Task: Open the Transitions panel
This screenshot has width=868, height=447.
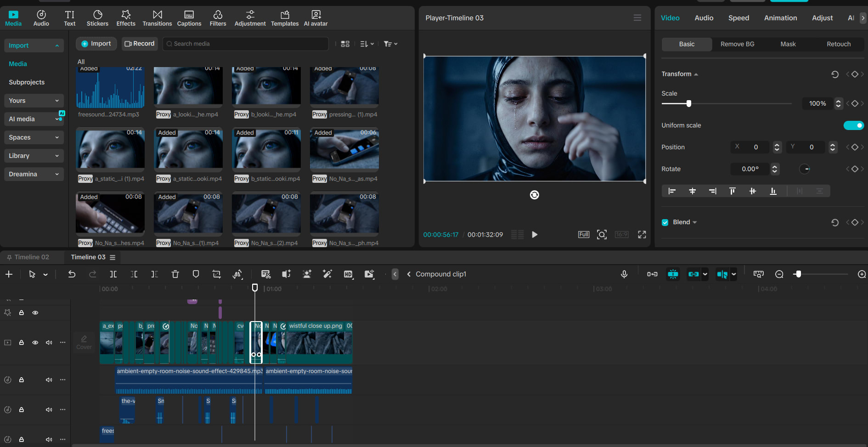Action: coord(157,18)
